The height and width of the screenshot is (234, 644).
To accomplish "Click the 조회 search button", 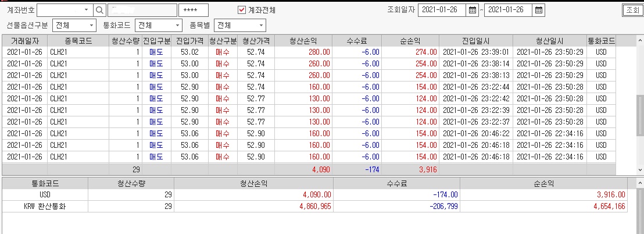I will pyautogui.click(x=632, y=10).
